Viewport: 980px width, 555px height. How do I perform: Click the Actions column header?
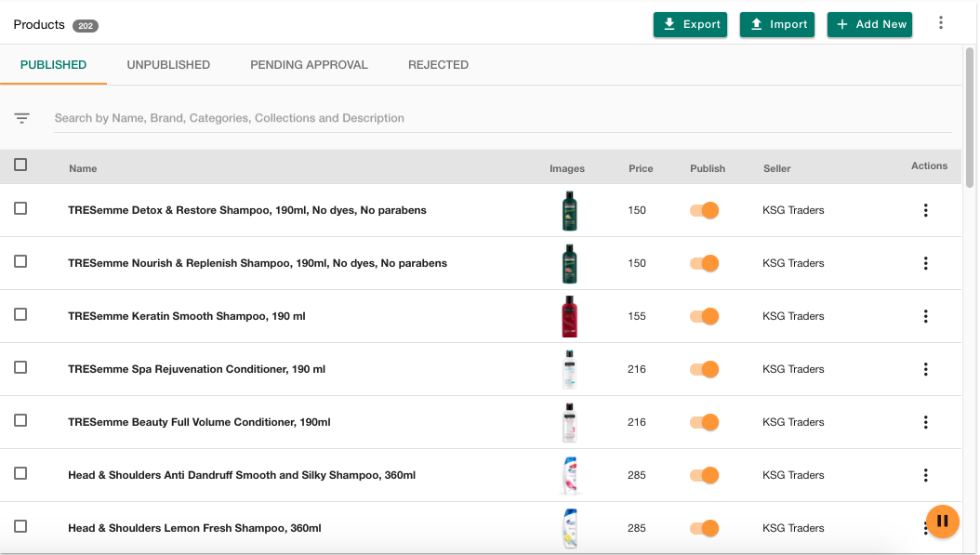(x=929, y=165)
